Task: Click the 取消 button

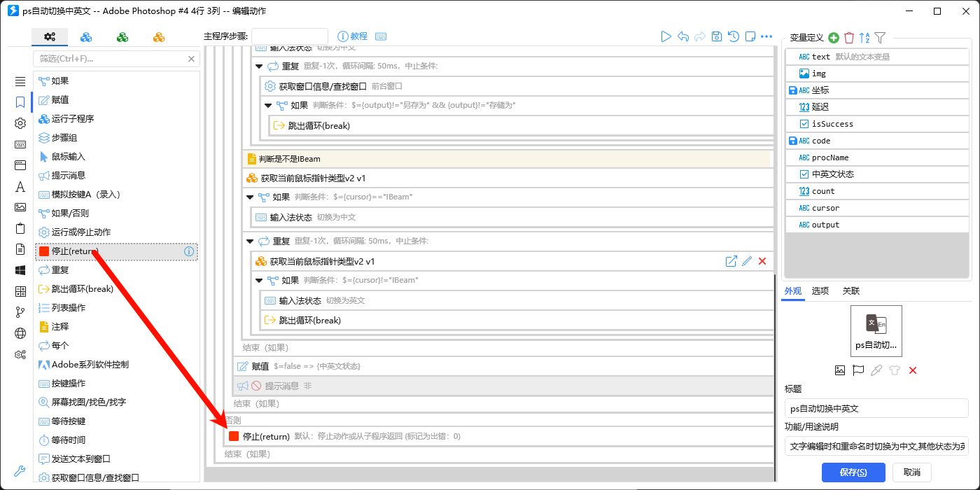Action: click(912, 472)
